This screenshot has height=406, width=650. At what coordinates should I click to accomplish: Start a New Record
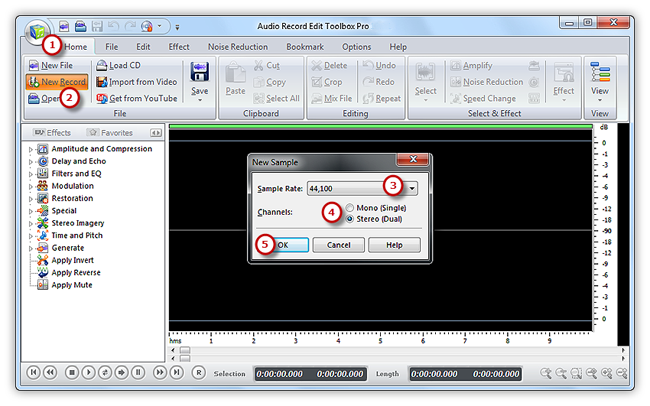click(x=57, y=82)
